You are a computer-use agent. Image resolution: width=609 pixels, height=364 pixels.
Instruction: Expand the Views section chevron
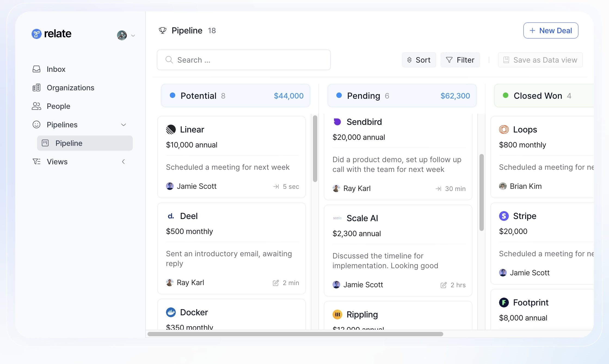[x=124, y=162]
